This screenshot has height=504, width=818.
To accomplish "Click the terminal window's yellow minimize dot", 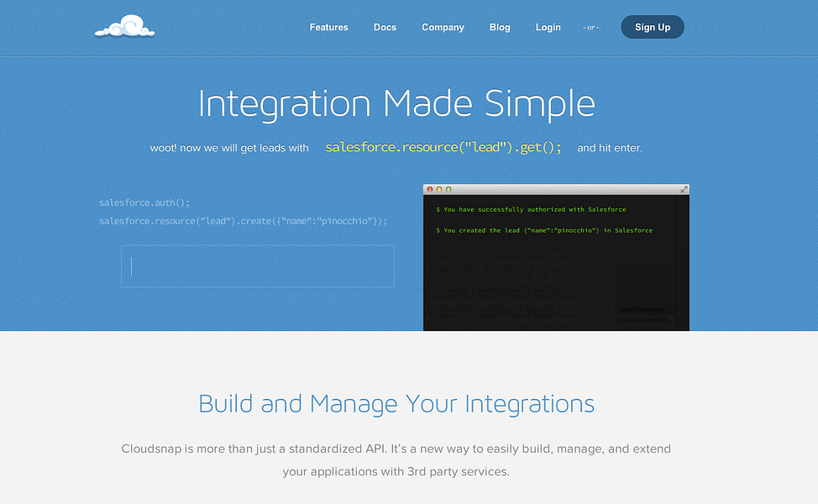I will tap(439, 189).
